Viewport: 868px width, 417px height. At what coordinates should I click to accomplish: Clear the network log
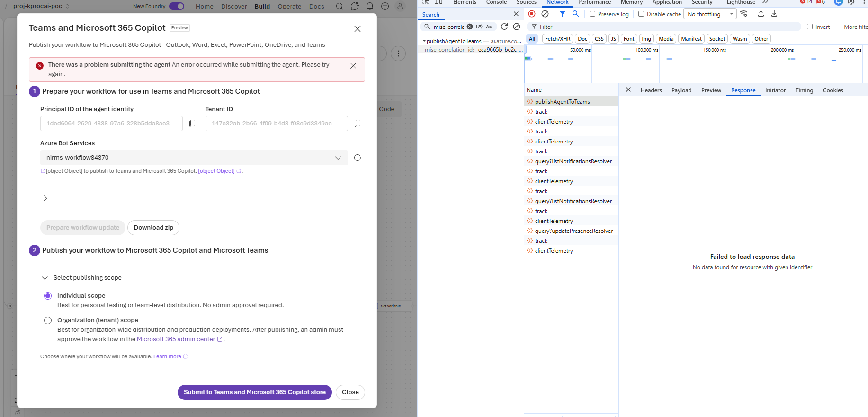pos(545,14)
